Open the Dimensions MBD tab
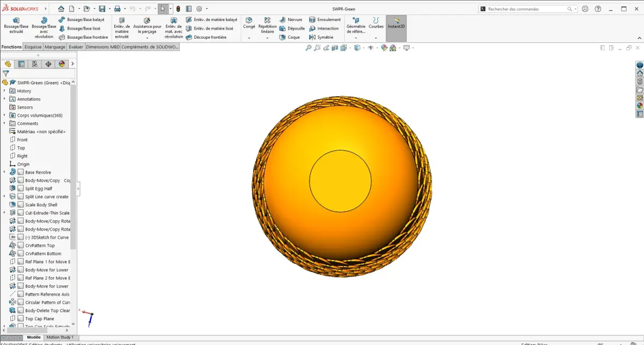 [103, 47]
